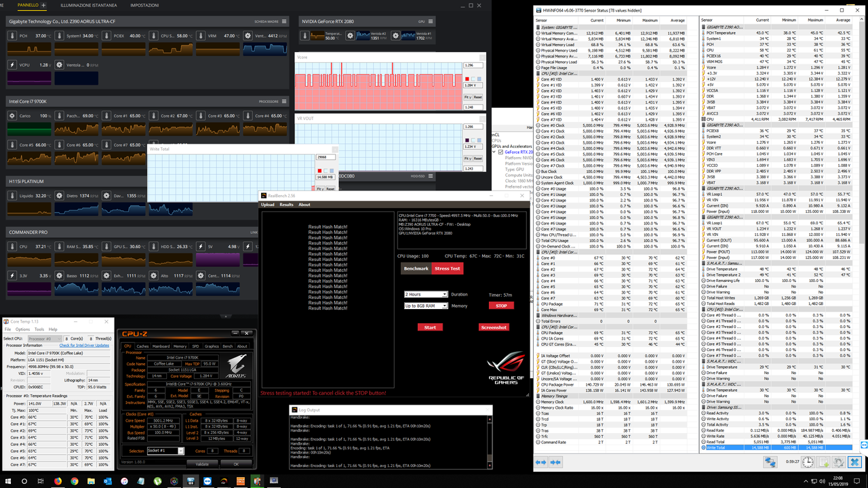Open the SPD tab in CPU-Z
This screenshot has height=488, width=868.
195,346
